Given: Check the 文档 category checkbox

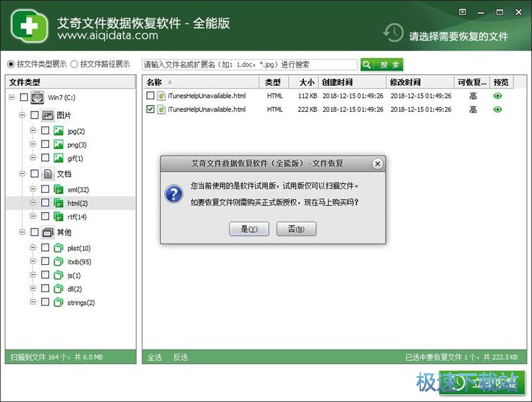Looking at the screenshot, I should [35, 174].
